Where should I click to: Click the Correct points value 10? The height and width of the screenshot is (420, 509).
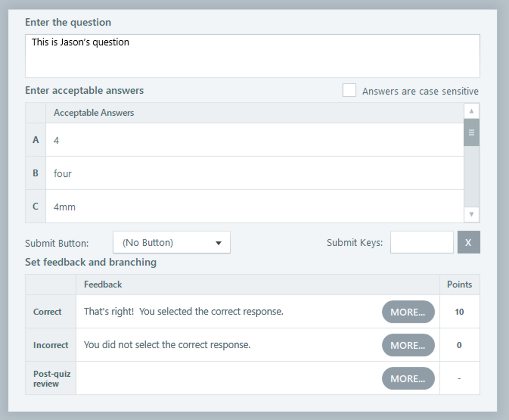[460, 312]
